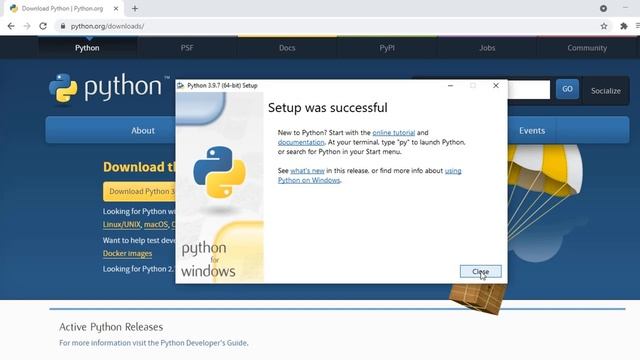Open the online tutorial link
Image resolution: width=640 pixels, height=360 pixels.
click(x=393, y=133)
